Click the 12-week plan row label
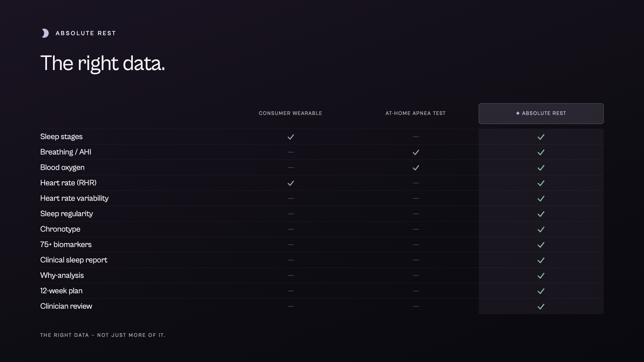644x362 pixels. click(61, 291)
